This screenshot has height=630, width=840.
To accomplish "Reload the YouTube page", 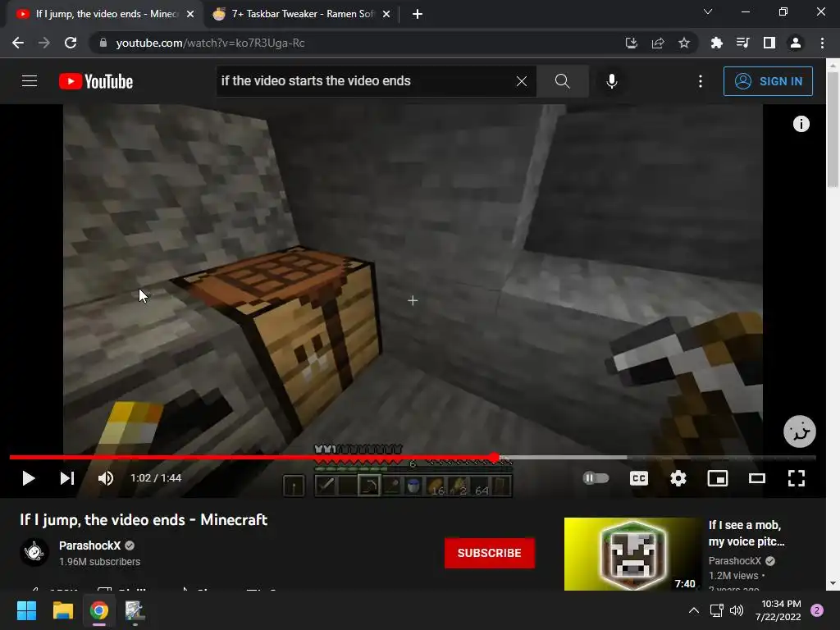I will [x=71, y=43].
